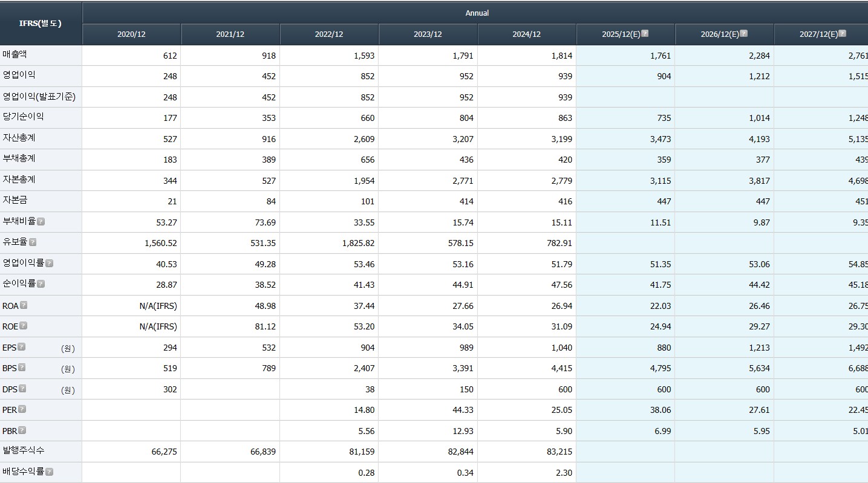Click the 자본금 row label
Viewport: 868px width, 483px height.
point(15,200)
